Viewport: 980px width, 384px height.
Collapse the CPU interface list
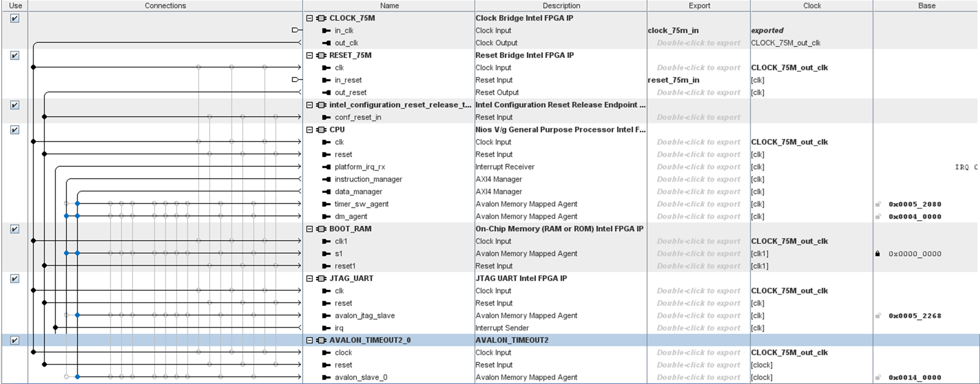309,129
